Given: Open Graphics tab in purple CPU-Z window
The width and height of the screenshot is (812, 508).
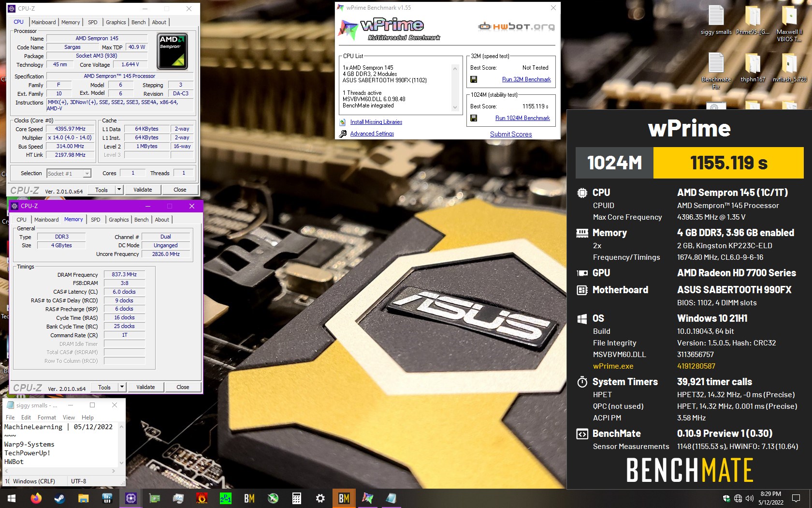Looking at the screenshot, I should (x=119, y=220).
